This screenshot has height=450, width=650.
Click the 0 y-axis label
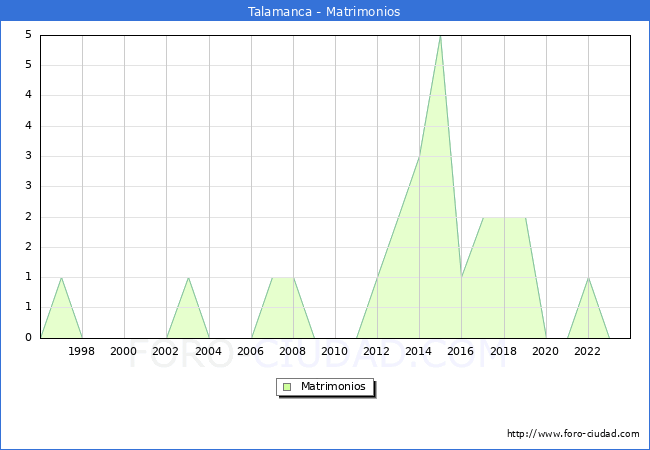[x=28, y=337]
